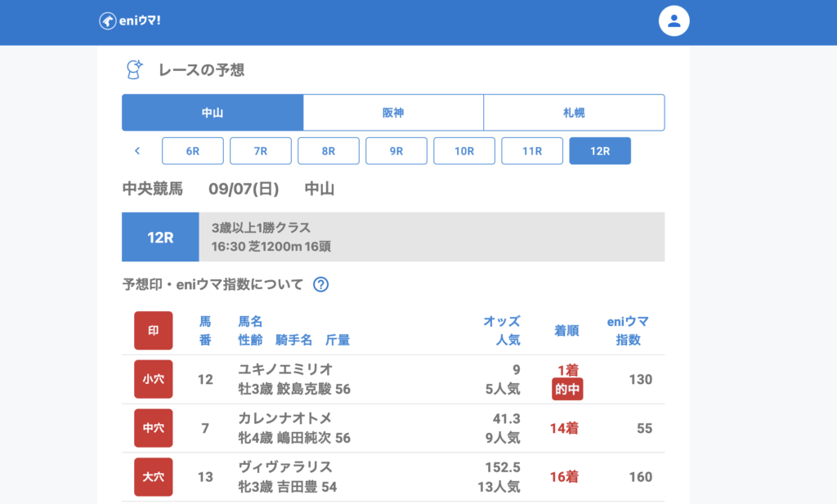Choose the 11R race button
Viewport: 837px width, 504px height.
pos(532,151)
